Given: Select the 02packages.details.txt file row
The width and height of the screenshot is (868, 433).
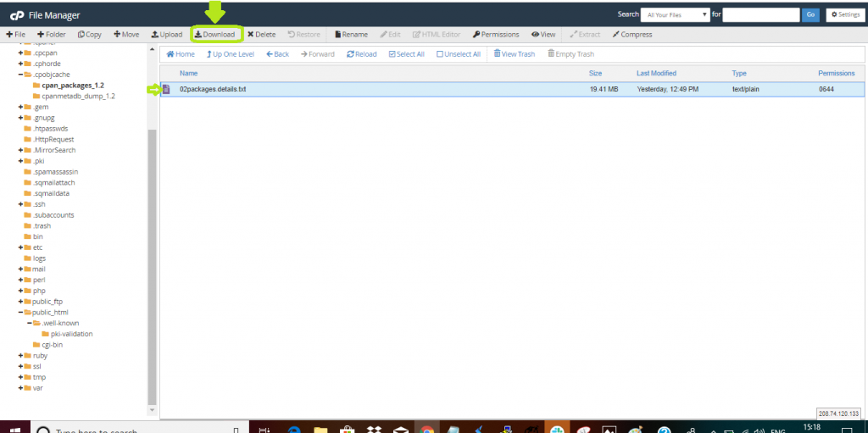Looking at the screenshot, I should [x=512, y=89].
